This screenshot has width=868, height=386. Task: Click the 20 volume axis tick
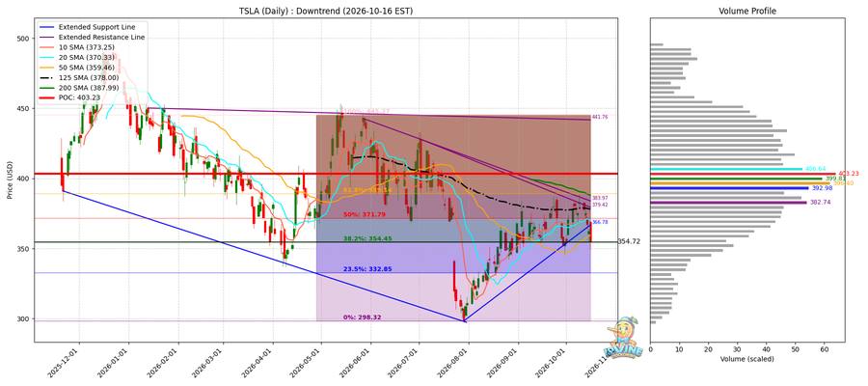tap(709, 349)
